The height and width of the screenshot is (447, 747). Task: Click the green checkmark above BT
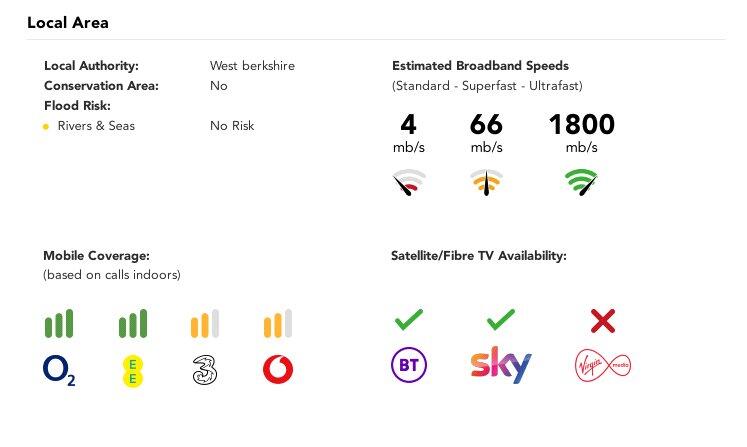[408, 320]
